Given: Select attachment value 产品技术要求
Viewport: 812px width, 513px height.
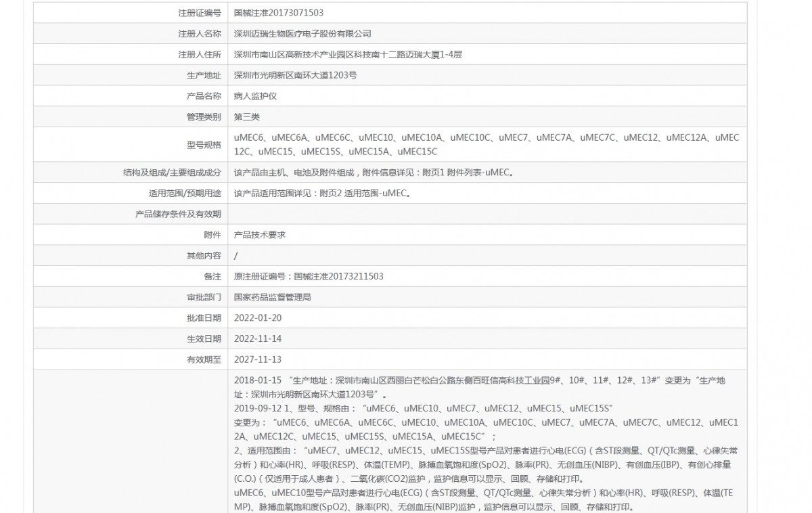Looking at the screenshot, I should click(x=259, y=235).
